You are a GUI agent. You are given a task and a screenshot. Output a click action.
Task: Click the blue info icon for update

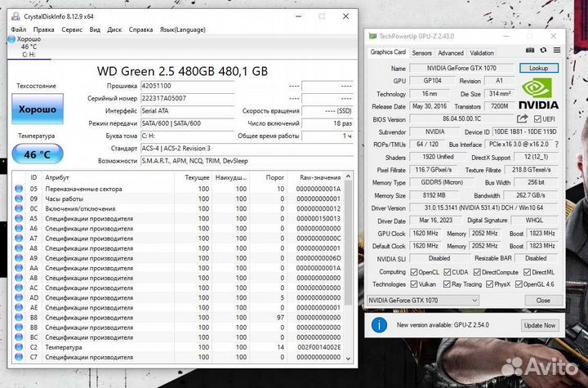(379, 325)
